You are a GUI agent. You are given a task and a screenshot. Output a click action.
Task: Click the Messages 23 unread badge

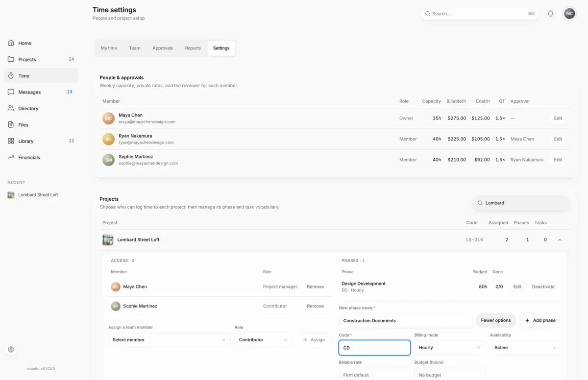[70, 92]
